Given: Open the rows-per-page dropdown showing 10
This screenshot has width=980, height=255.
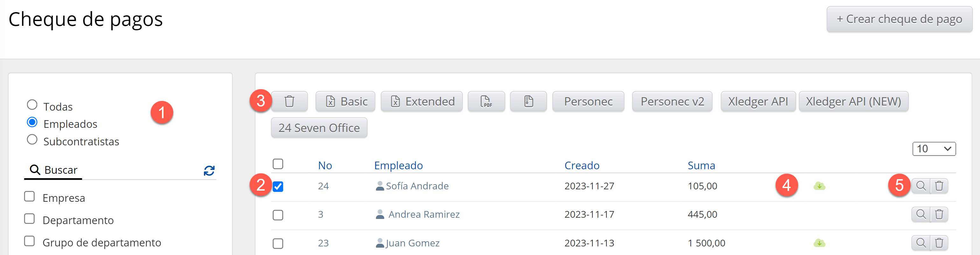Looking at the screenshot, I should pos(934,149).
